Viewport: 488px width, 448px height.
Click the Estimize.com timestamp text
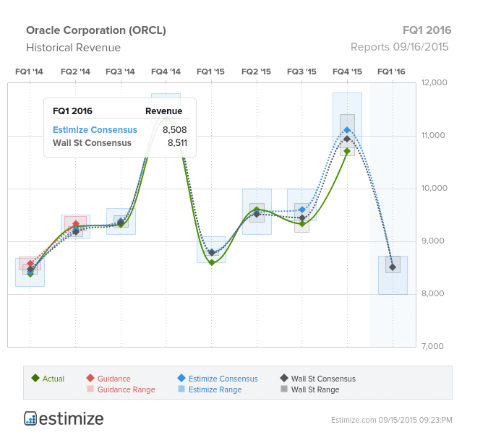point(392,420)
